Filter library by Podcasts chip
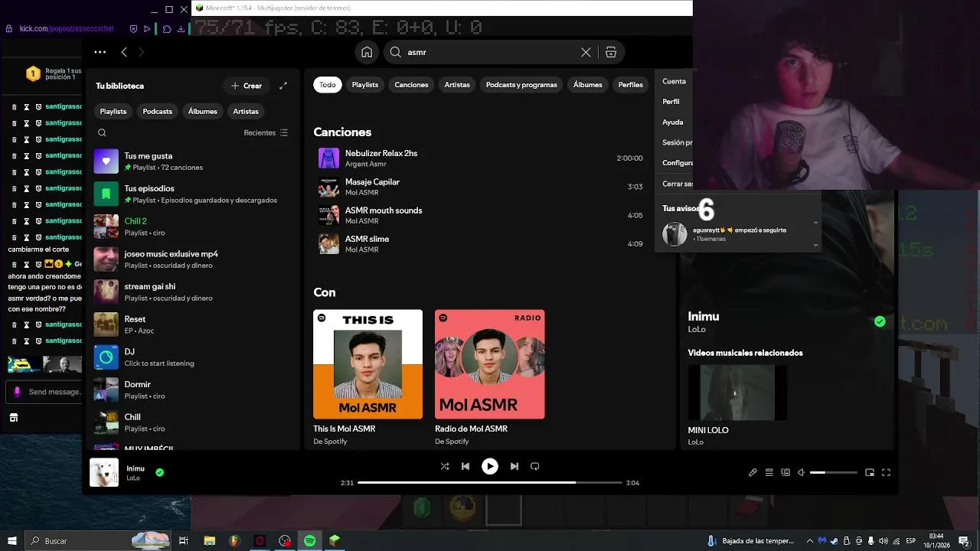980x551 pixels. [158, 111]
